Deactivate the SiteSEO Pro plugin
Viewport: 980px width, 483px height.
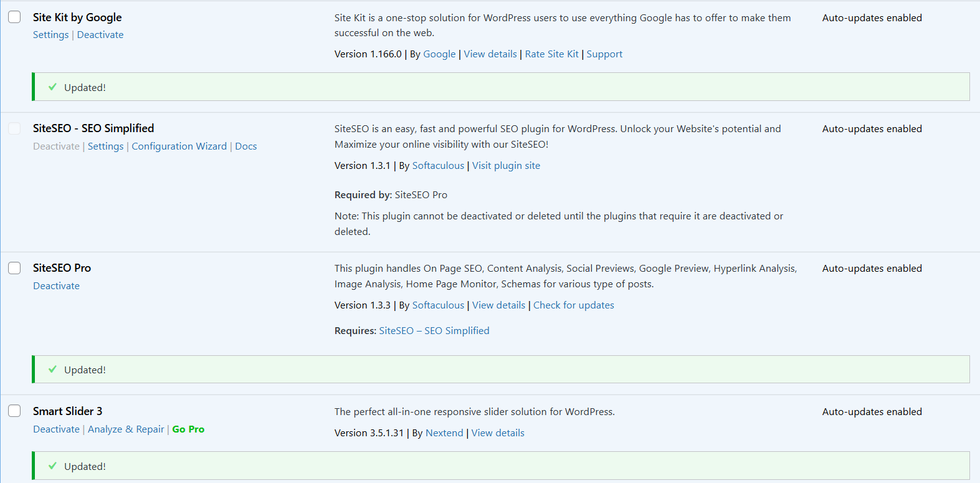(x=56, y=286)
